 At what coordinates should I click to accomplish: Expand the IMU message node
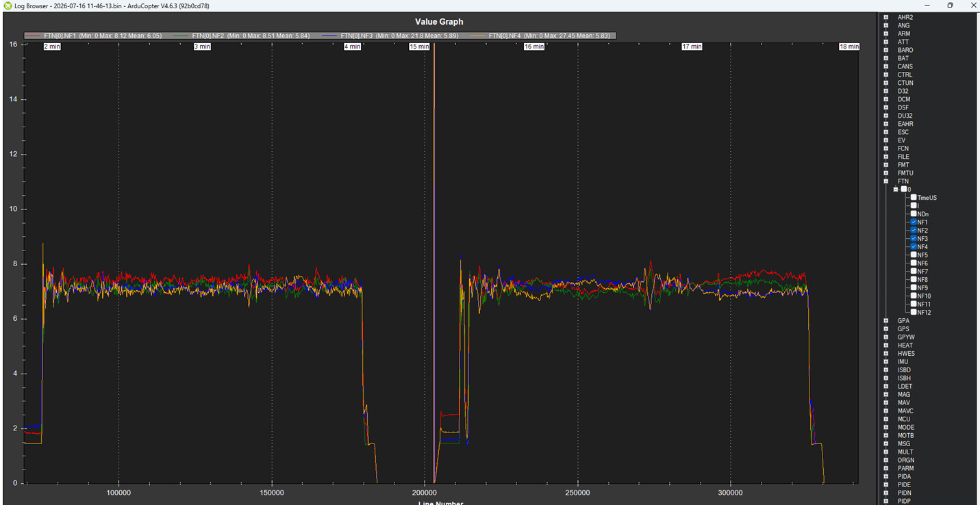tap(886, 362)
